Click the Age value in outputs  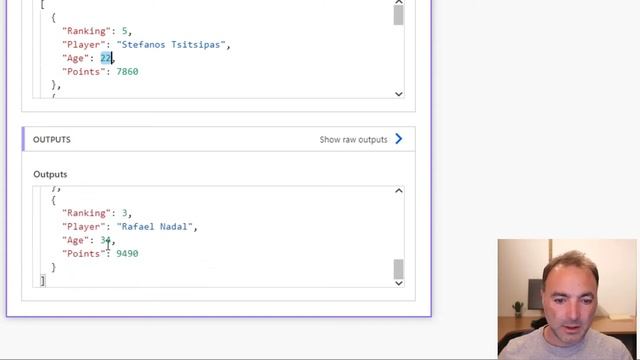point(106,240)
